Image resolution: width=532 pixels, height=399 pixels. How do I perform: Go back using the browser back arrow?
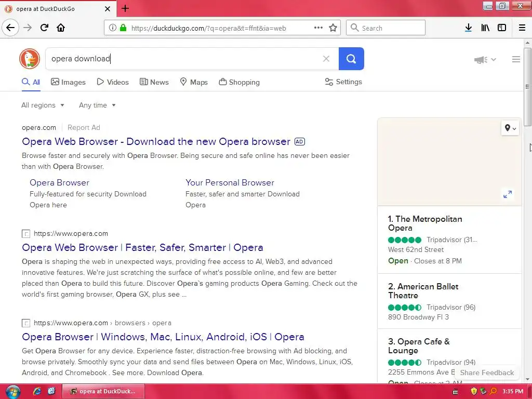(x=10, y=28)
